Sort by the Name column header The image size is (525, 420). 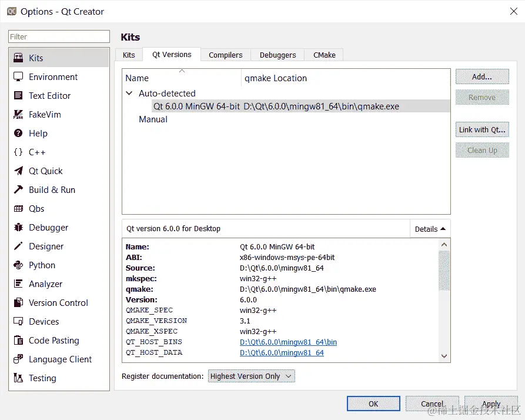click(182, 78)
